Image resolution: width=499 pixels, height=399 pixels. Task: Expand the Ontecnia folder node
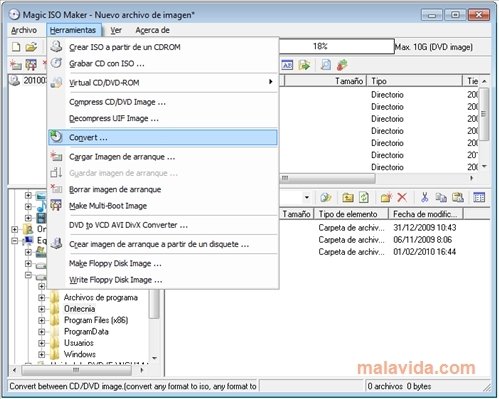pos(42,309)
